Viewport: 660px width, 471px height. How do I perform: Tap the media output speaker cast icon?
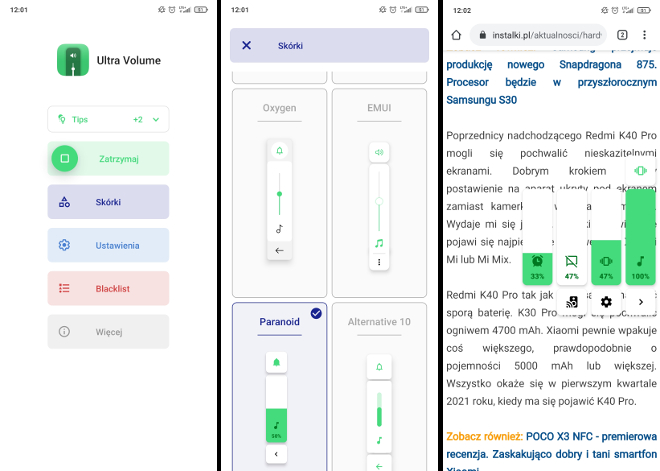572,301
